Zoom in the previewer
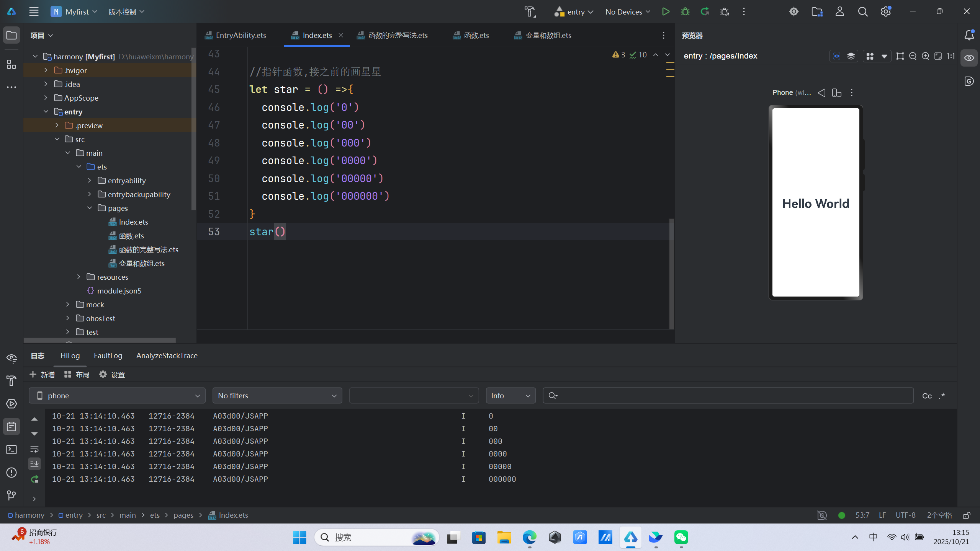This screenshot has width=980, height=551. tap(925, 56)
